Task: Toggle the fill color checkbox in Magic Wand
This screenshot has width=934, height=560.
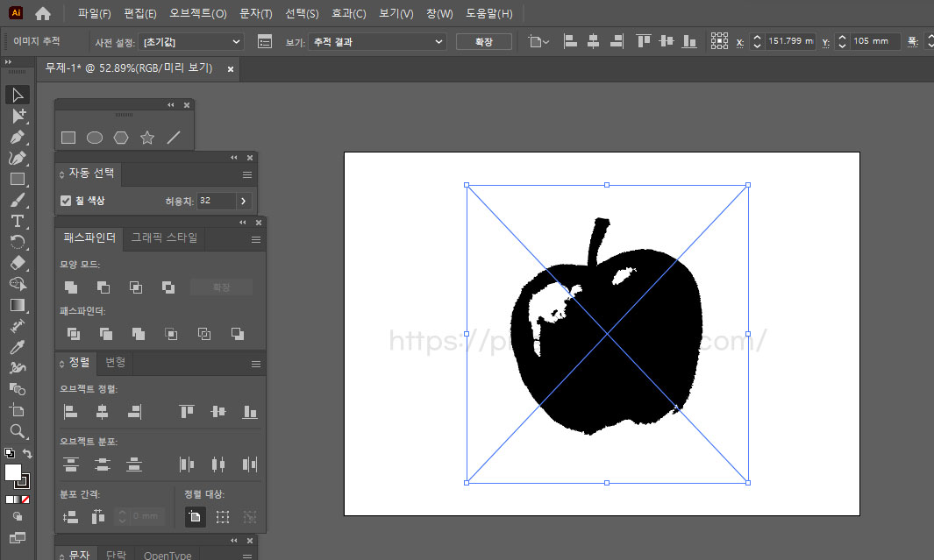Action: click(66, 201)
